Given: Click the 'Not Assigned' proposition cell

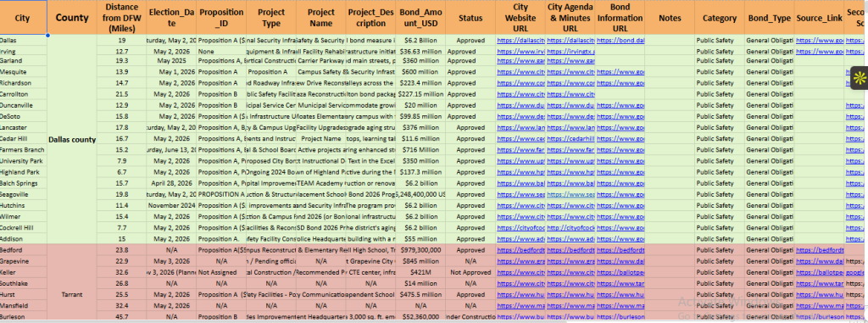Looking at the screenshot, I should pyautogui.click(x=221, y=273).
